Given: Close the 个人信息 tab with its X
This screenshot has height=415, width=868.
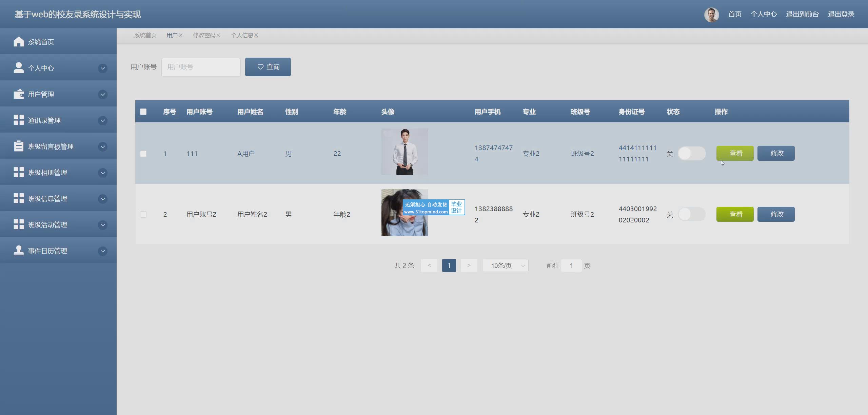Looking at the screenshot, I should (256, 35).
